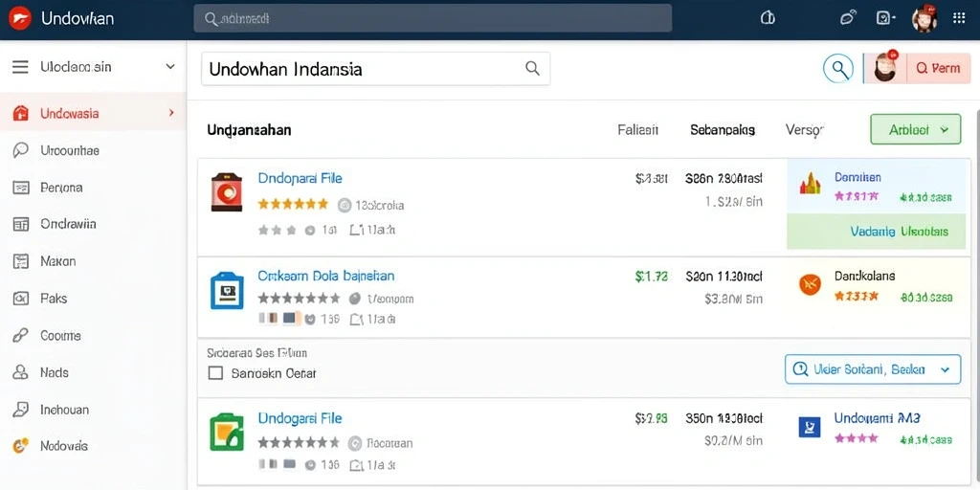This screenshot has height=490, width=980.
Task: Click the red Dndoparai File app thumbnail
Action: coord(226,191)
